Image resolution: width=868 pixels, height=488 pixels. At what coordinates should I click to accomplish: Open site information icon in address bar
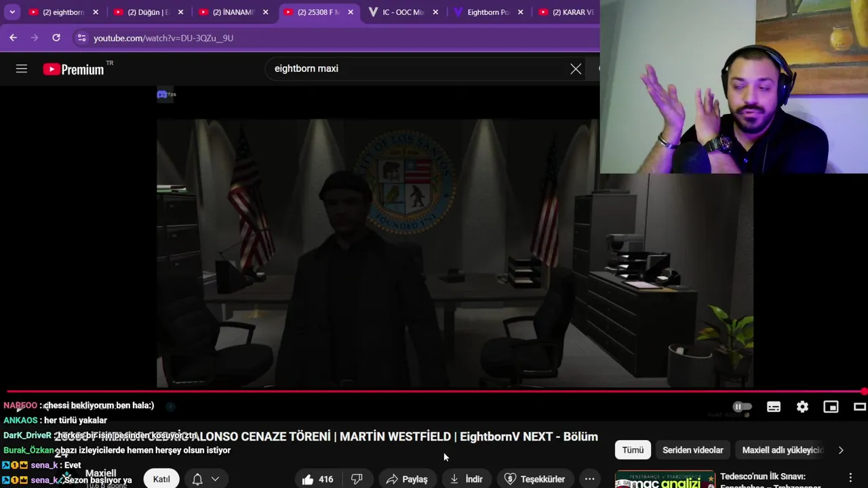pyautogui.click(x=81, y=38)
